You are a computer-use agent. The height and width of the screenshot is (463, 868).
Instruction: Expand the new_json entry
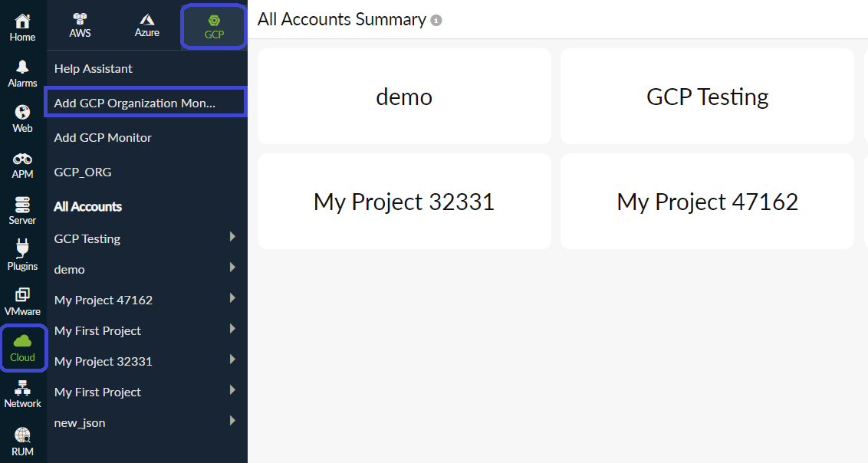coord(79,422)
